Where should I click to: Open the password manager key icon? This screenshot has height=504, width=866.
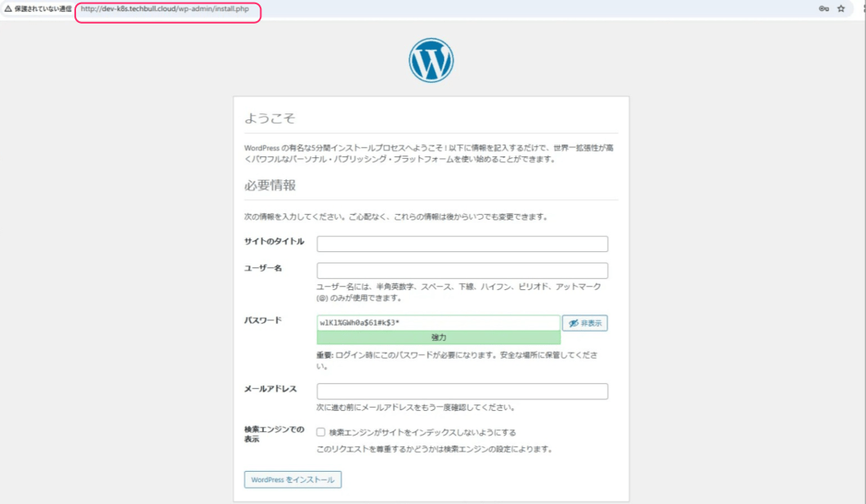coord(823,8)
